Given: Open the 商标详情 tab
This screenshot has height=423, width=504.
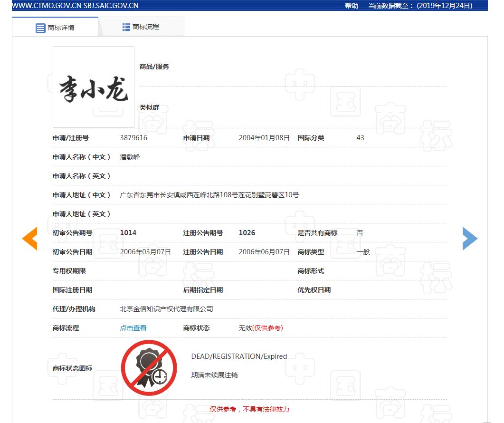Looking at the screenshot, I should (x=55, y=27).
